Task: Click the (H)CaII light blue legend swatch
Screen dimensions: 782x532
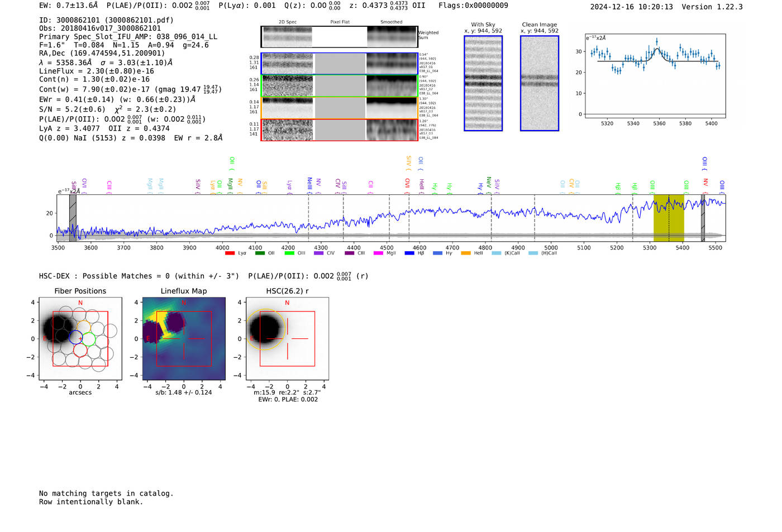Action: click(533, 253)
